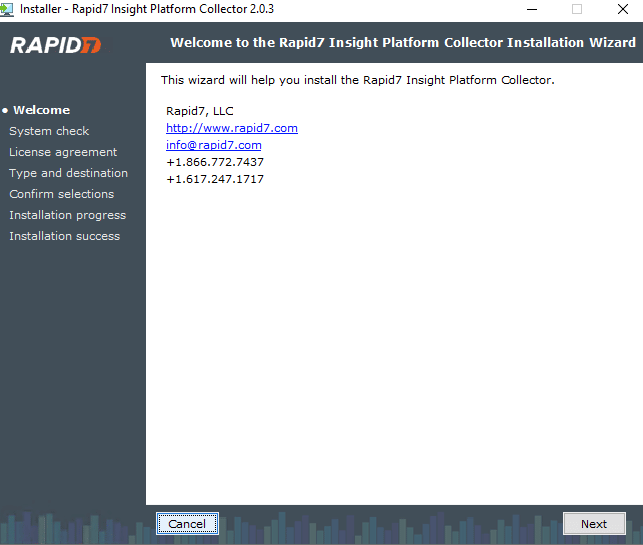The width and height of the screenshot is (643, 545).
Task: Click the Next button
Action: click(594, 524)
